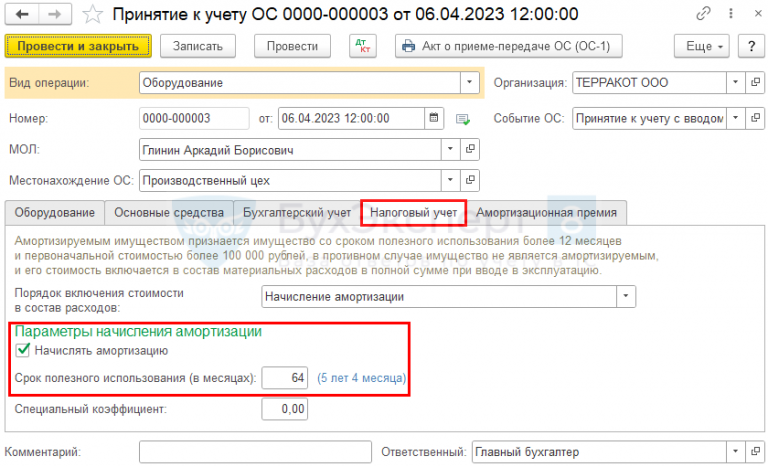The height and width of the screenshot is (467, 768).
Task: Expand Событие ОС dropdown arrow
Action: 736,118
